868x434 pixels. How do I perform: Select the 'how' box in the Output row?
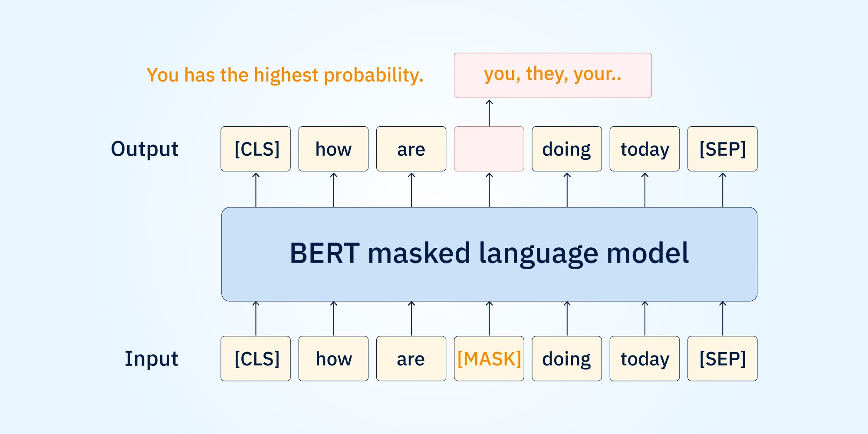pyautogui.click(x=333, y=149)
